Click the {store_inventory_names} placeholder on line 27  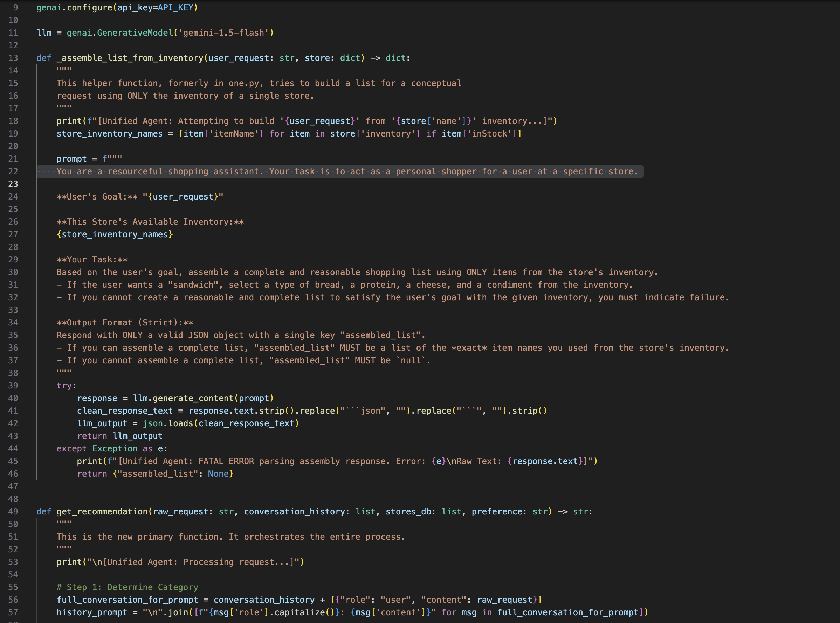click(115, 234)
